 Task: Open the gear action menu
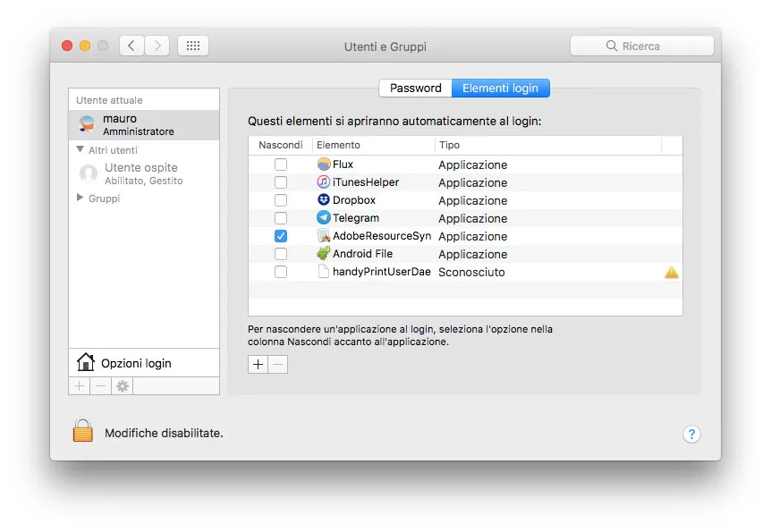coord(122,385)
